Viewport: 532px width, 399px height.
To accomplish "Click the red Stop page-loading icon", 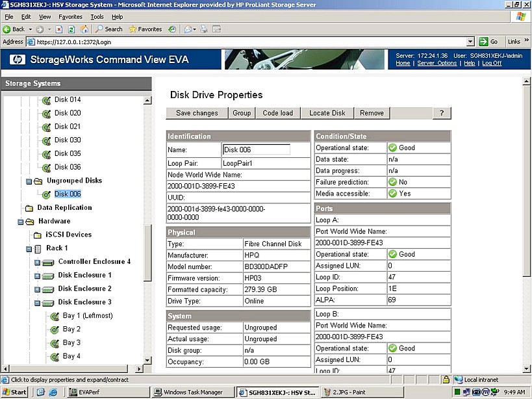I will click(x=59, y=29).
